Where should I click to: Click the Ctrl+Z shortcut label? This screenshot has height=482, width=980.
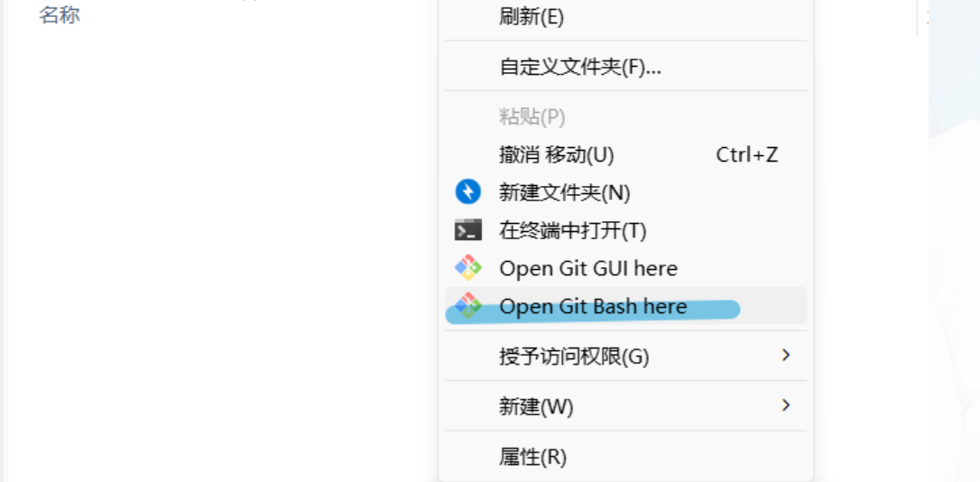[x=747, y=154]
